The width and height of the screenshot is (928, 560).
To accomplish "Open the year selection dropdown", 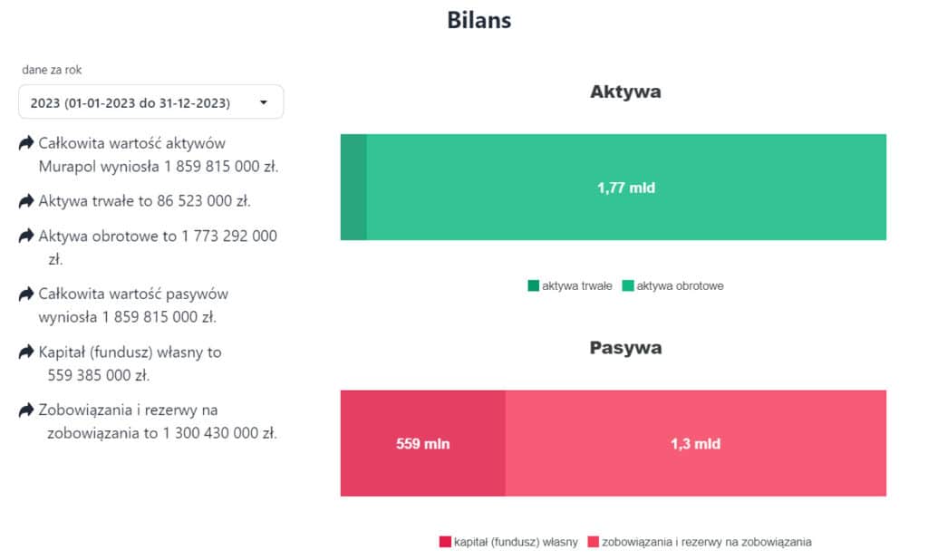I will (x=150, y=102).
